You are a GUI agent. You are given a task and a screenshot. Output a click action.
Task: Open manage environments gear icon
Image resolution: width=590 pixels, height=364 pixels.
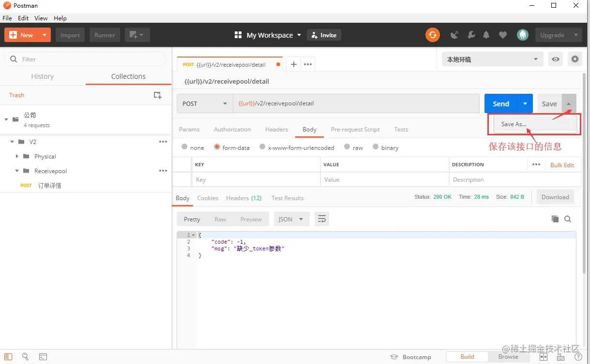point(575,59)
